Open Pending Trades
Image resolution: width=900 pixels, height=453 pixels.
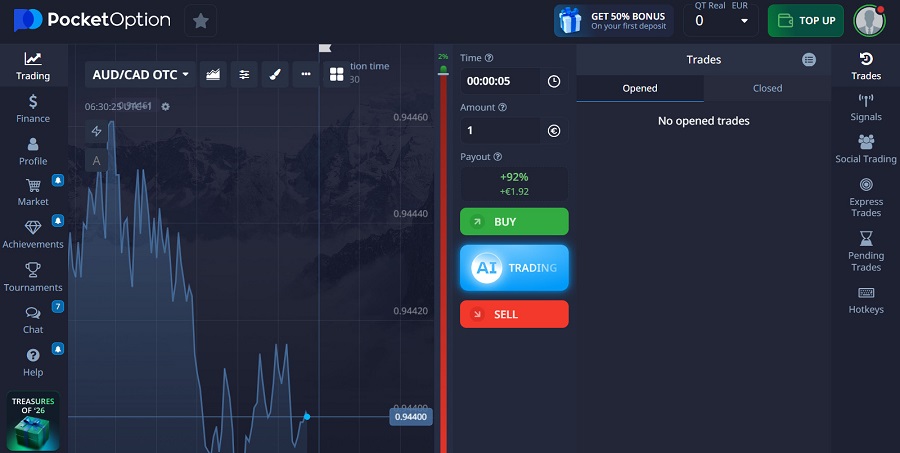(866, 251)
